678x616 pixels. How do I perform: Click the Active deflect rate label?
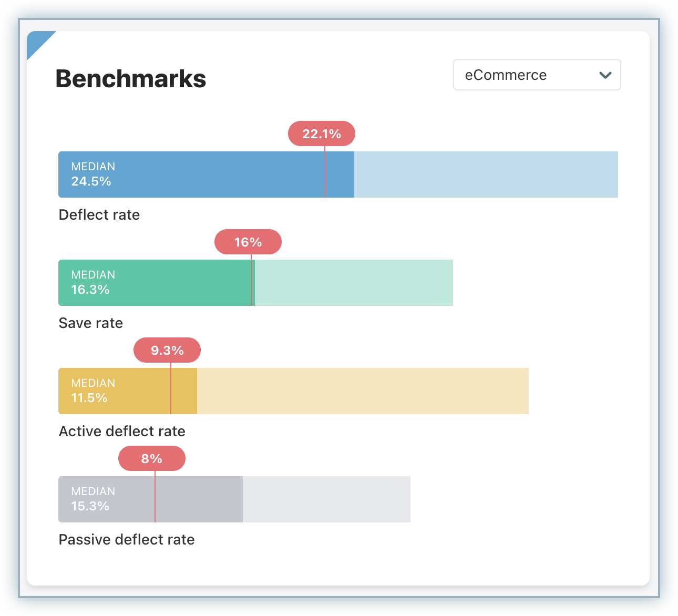[x=122, y=432]
